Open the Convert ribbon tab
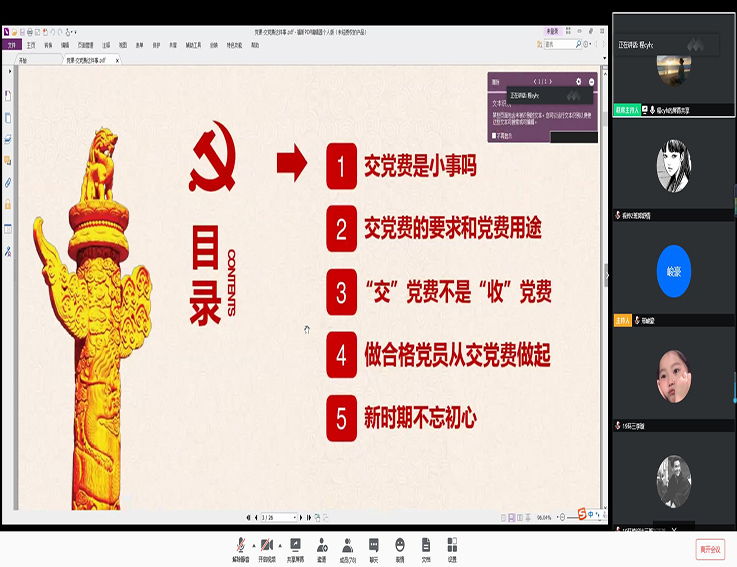 click(48, 45)
